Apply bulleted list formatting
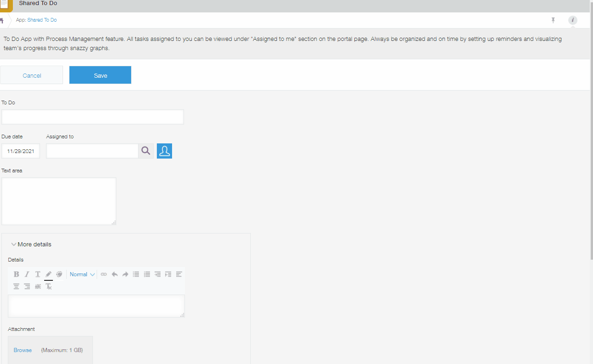Viewport: 593px width, 364px height. coord(136,274)
